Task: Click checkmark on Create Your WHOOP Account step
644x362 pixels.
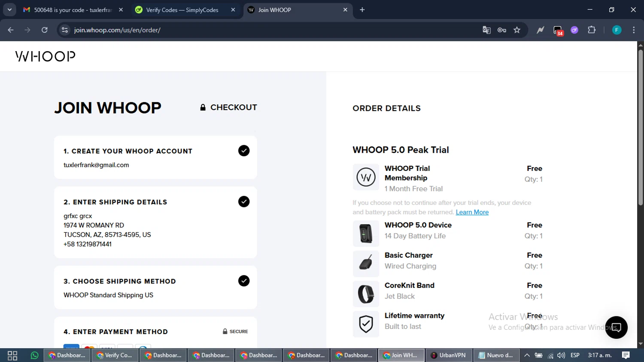Action: (244, 151)
